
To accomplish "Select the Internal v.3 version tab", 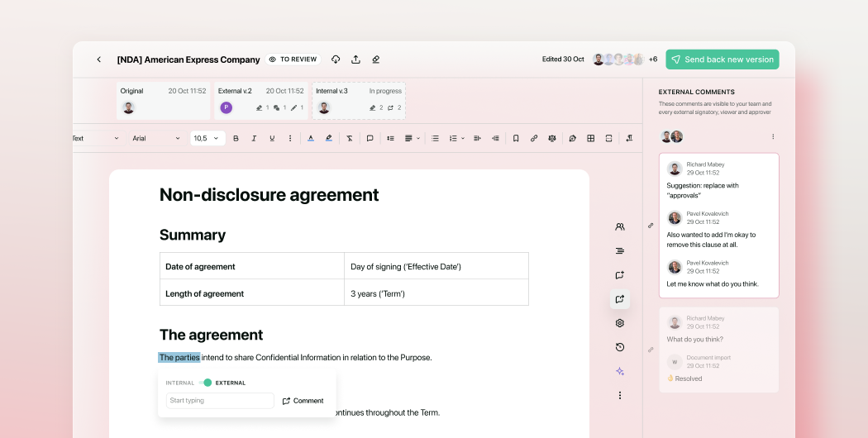I will click(359, 101).
